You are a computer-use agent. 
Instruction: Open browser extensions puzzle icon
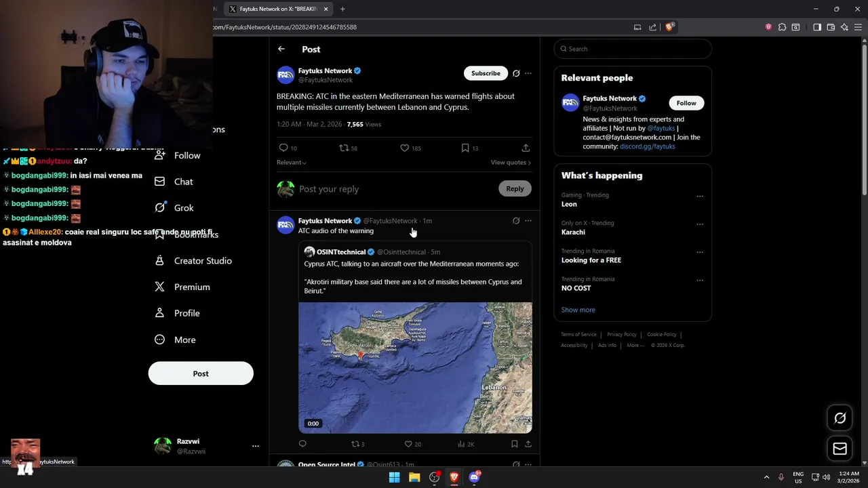point(782,27)
